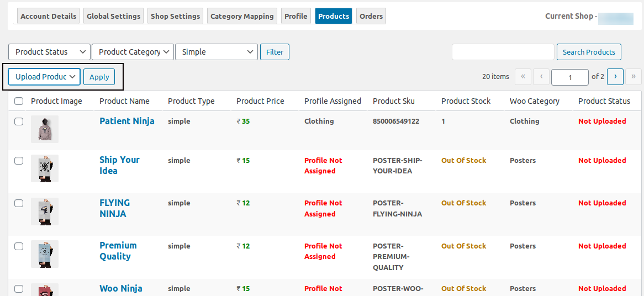
Task: Click the previous page arrow button
Action: tap(541, 76)
